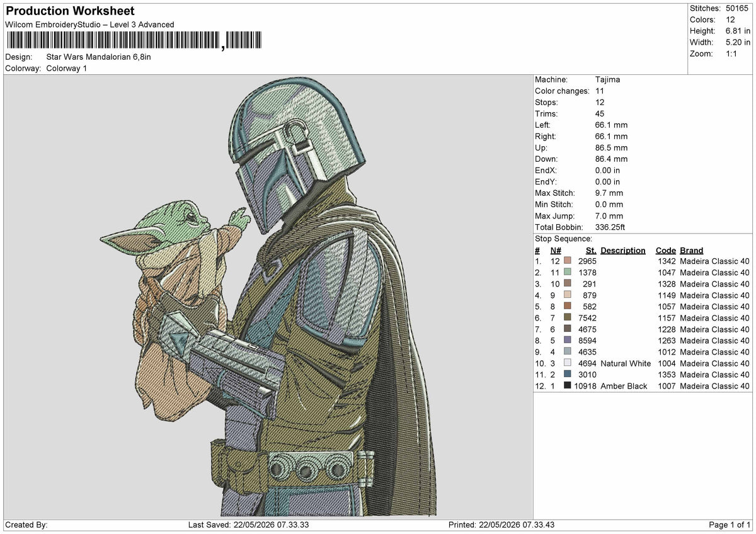Image resolution: width=756 pixels, height=534 pixels.
Task: Click the Color changes value 11
Action: tap(600, 91)
